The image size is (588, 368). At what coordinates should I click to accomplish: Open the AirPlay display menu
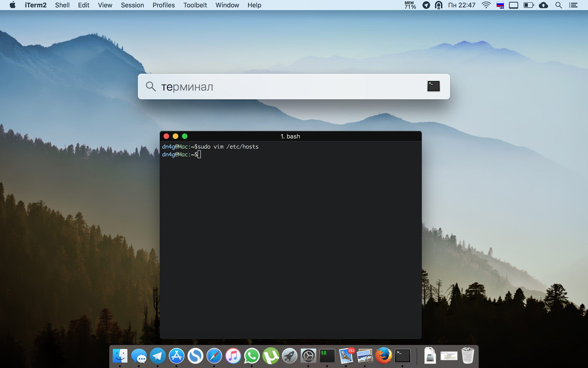click(513, 5)
